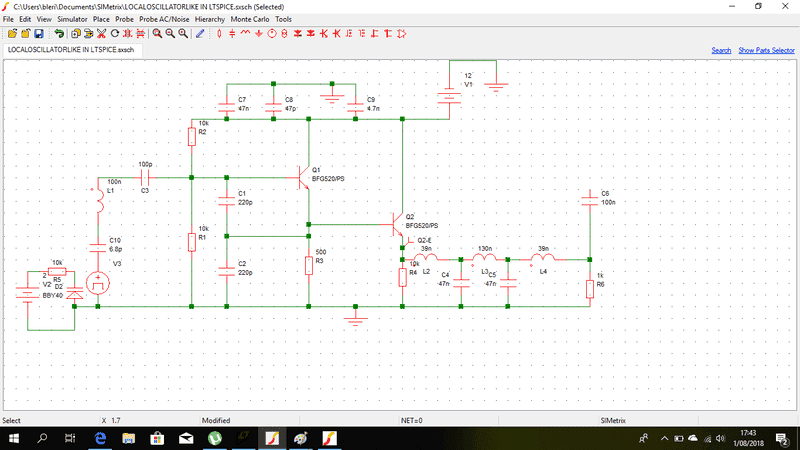Open the first folder icon in toolbar
The height and width of the screenshot is (450, 800).
pyautogui.click(x=12, y=33)
